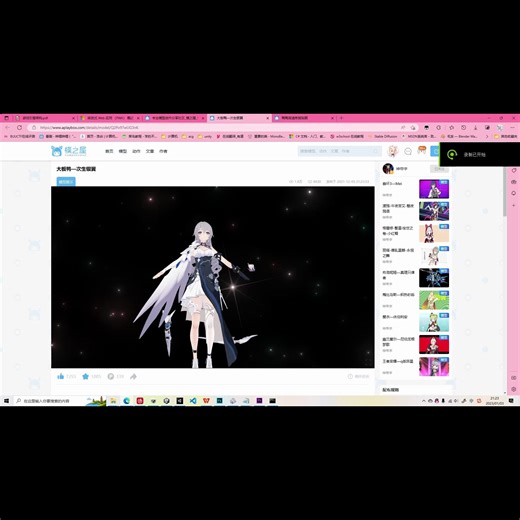Open the browser menu three-dots icon
Viewport: 520px width, 520px height.
512,127
